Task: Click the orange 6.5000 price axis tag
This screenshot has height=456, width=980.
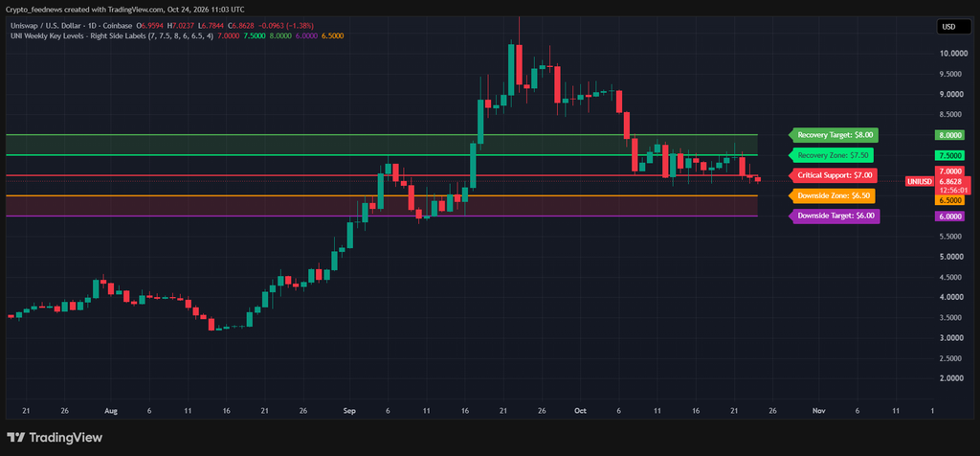Action: pos(949,200)
